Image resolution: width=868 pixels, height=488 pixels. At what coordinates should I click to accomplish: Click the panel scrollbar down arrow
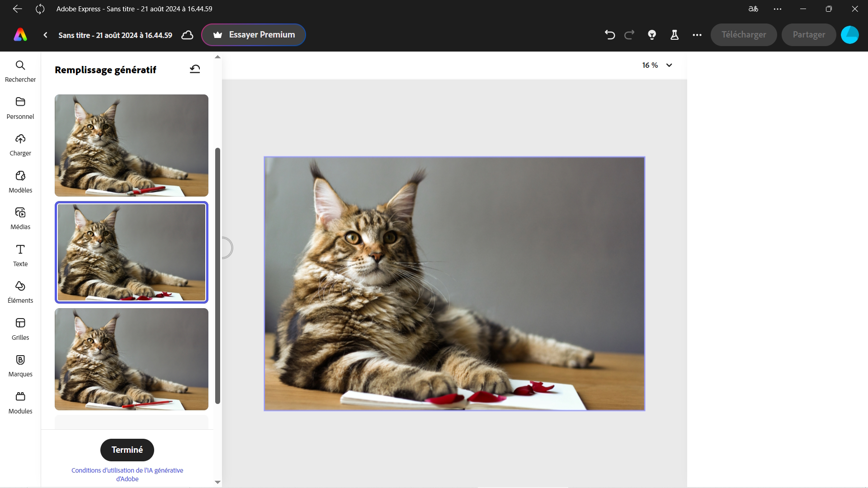pyautogui.click(x=217, y=482)
